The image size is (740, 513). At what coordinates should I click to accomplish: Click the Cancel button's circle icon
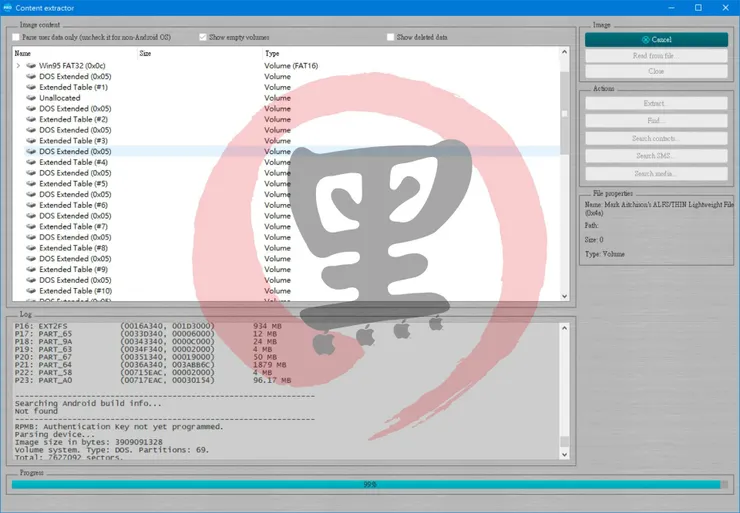[x=646, y=40]
